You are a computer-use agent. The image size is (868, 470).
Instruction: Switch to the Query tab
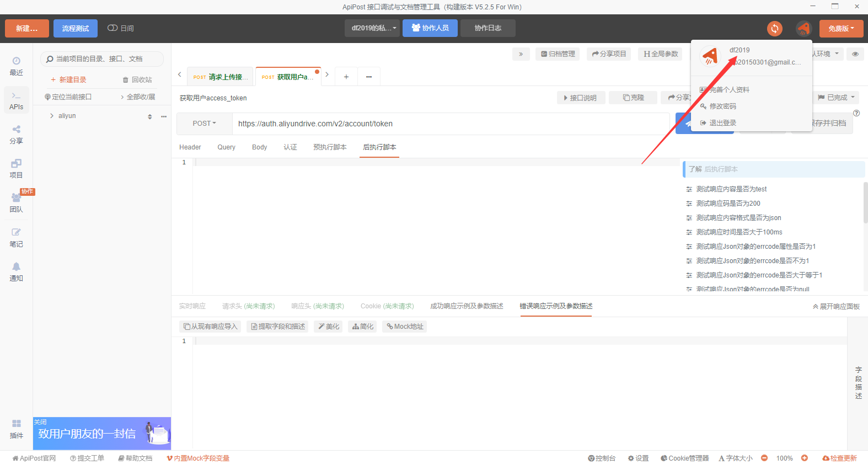coord(227,147)
